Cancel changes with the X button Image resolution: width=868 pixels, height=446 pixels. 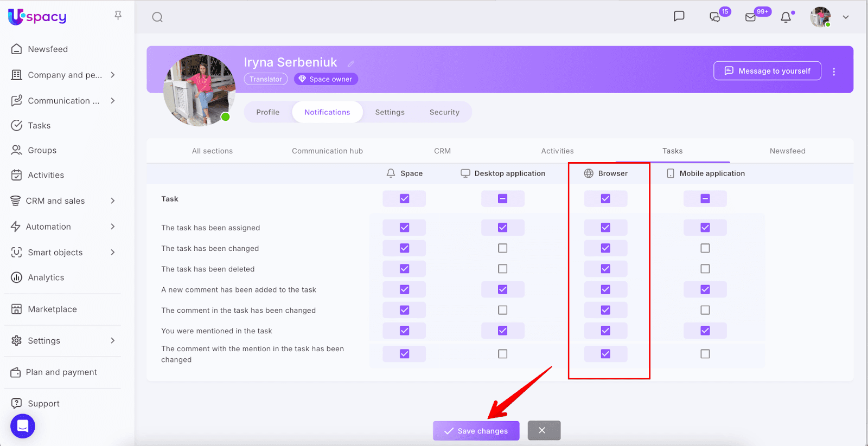tap(544, 430)
